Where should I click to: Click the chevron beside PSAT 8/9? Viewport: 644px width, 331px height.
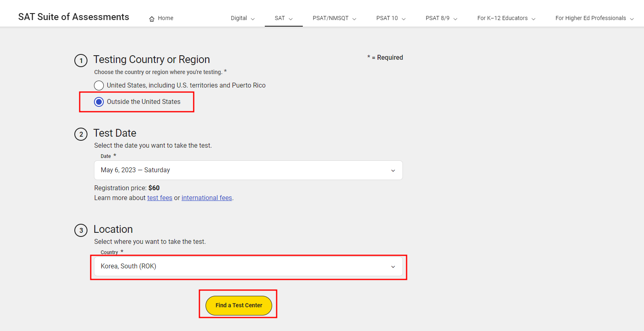click(x=455, y=19)
